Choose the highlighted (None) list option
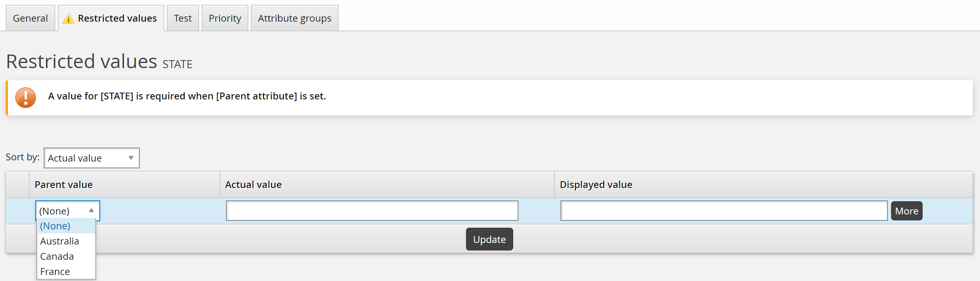This screenshot has height=281, width=980. [55, 226]
